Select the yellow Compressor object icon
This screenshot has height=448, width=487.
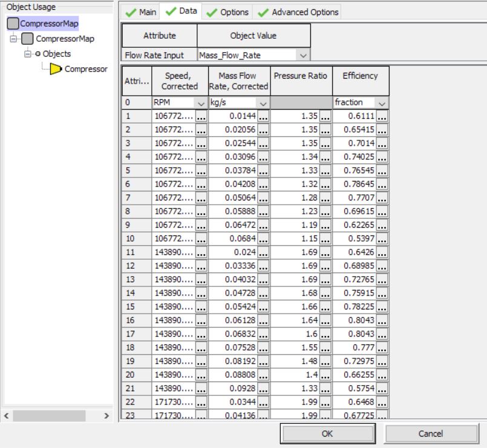pos(56,69)
